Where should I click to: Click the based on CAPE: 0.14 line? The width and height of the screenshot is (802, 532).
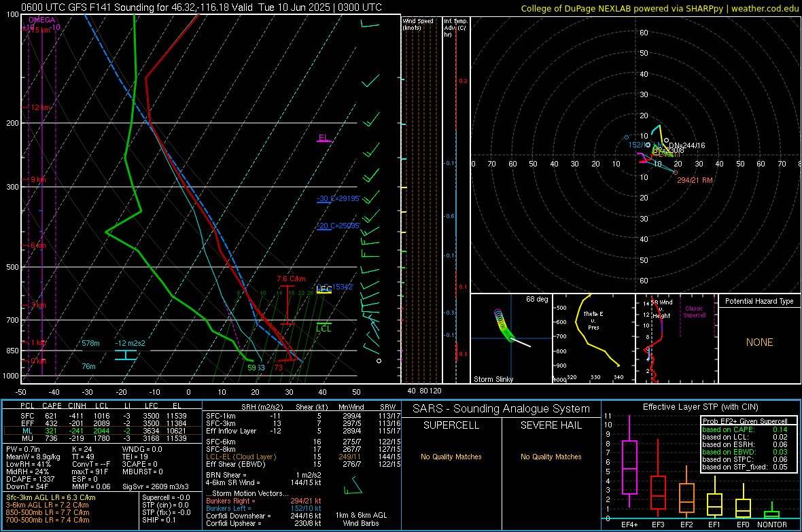click(745, 429)
